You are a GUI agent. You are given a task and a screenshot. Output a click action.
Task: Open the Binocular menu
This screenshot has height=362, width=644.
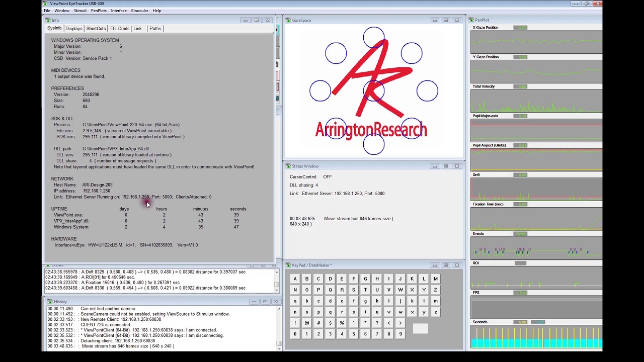[x=139, y=11]
